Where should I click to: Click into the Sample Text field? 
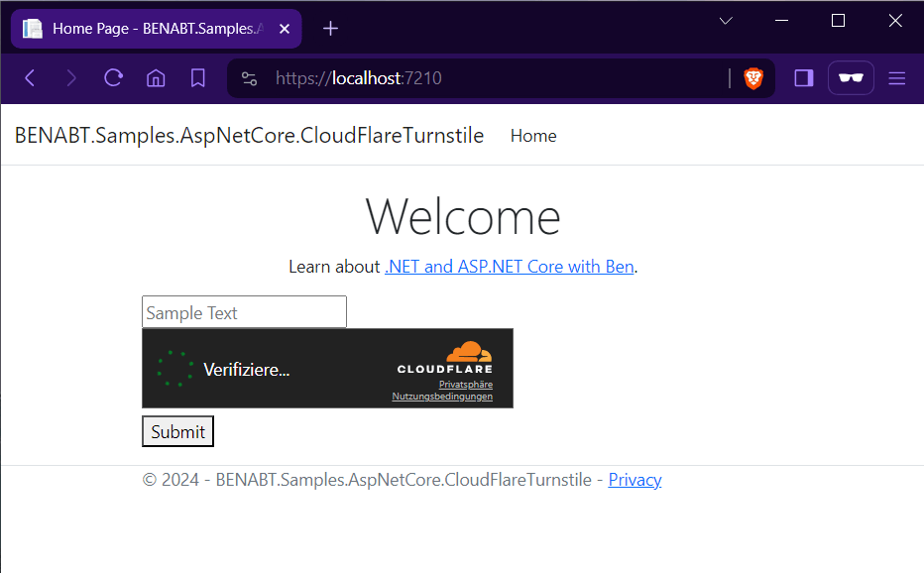[x=244, y=312]
